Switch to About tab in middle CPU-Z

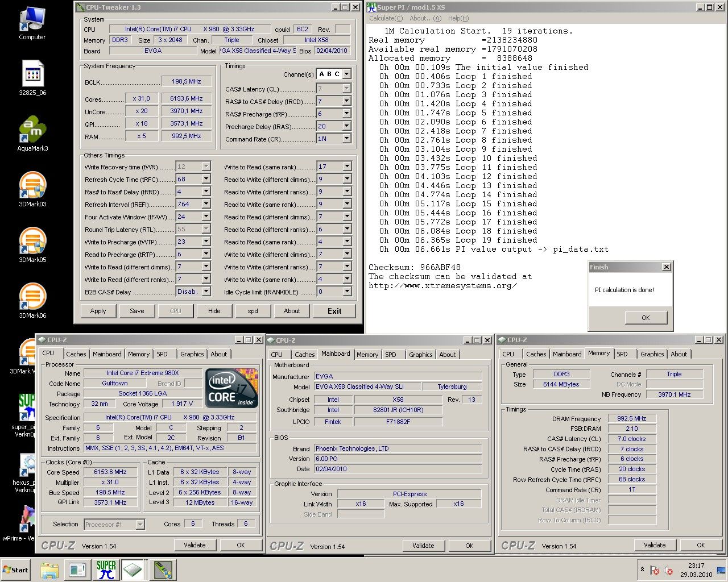click(448, 355)
